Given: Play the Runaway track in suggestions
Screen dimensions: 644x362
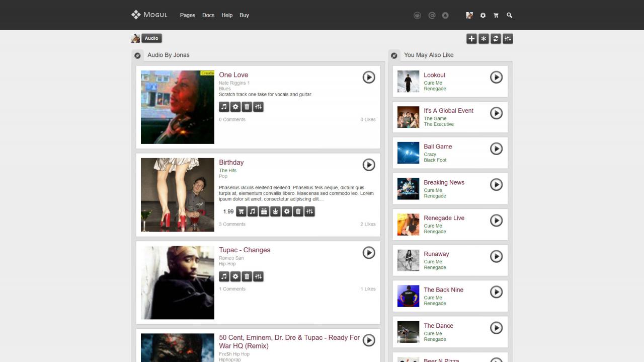Looking at the screenshot, I should tap(496, 256).
